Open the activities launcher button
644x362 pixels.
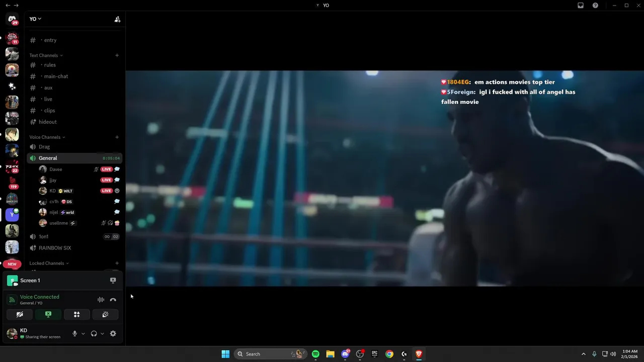(x=77, y=314)
